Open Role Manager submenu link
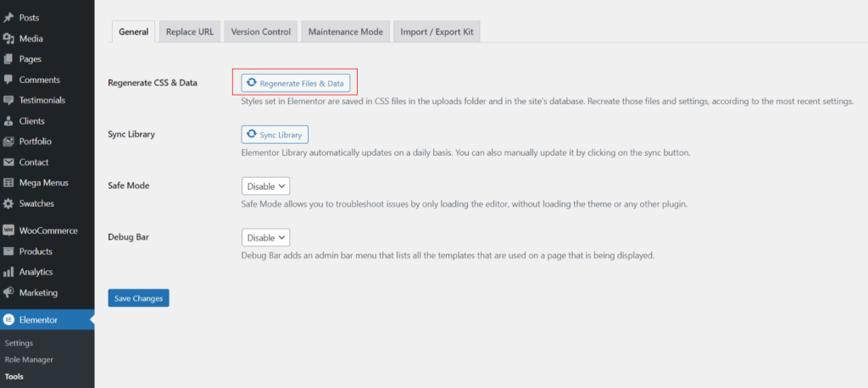868x388 pixels. pos(29,360)
